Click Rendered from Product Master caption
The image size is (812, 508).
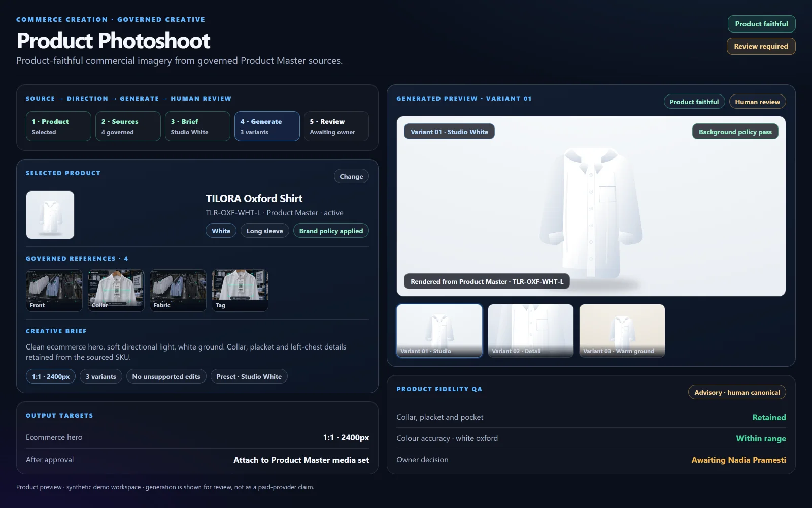click(487, 281)
